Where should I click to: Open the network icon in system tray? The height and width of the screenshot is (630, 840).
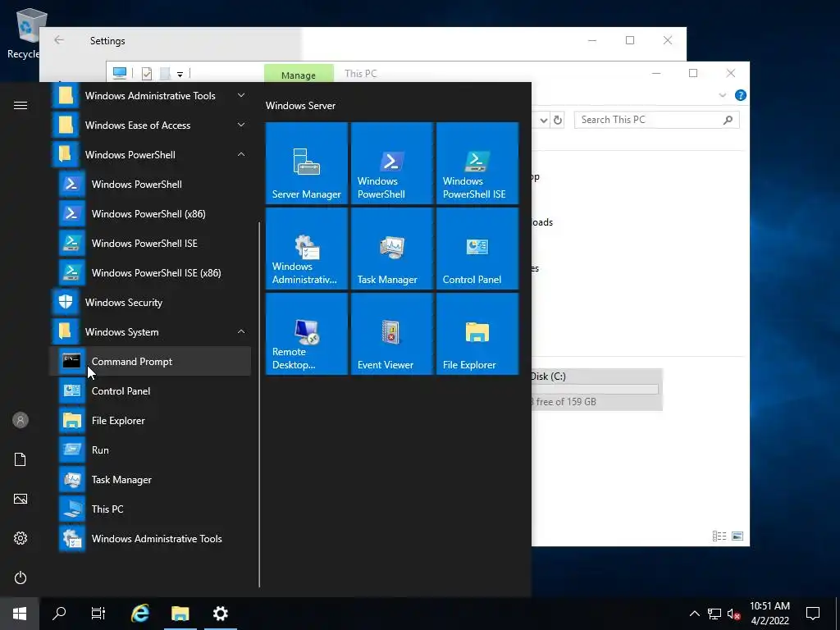point(714,614)
